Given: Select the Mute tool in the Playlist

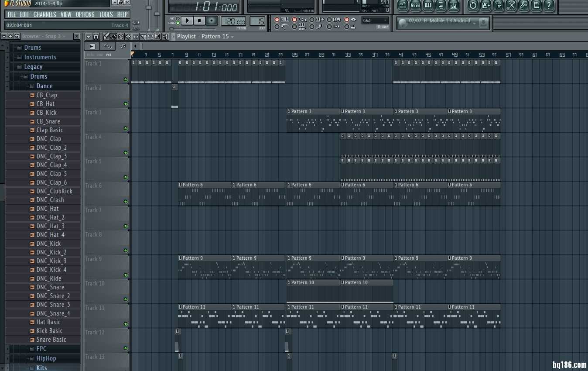Looking at the screenshot, I should [x=128, y=36].
